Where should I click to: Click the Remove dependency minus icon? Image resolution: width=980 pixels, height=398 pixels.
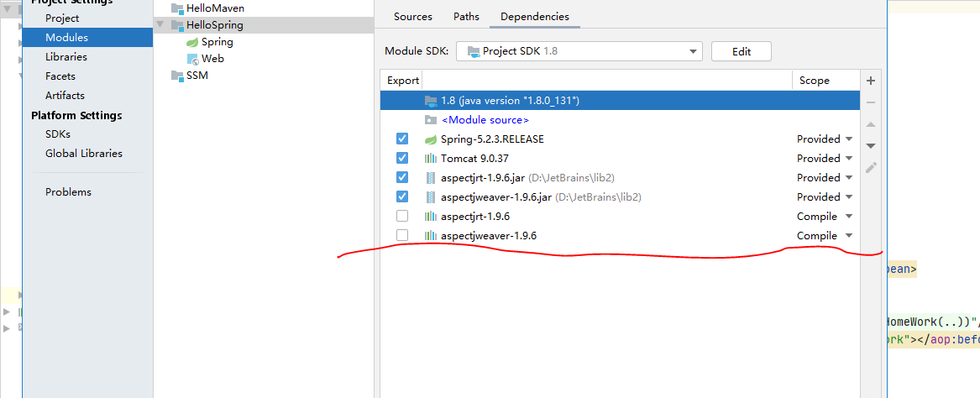(871, 102)
